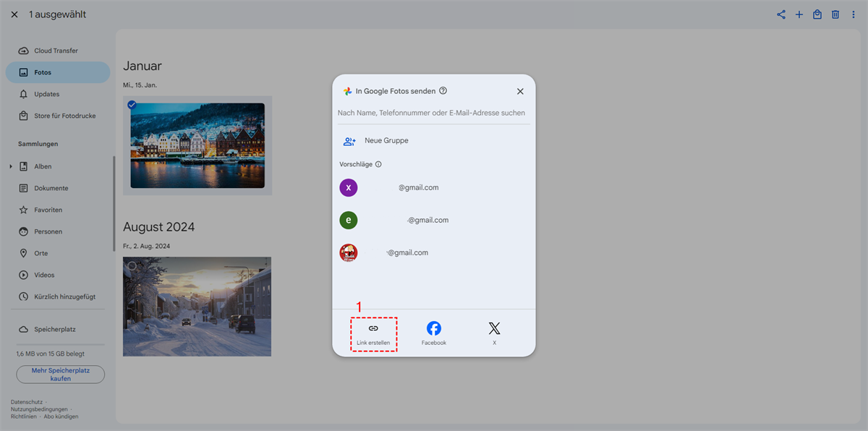This screenshot has width=868, height=431.
Task: Share via the X icon
Action: pyautogui.click(x=494, y=328)
